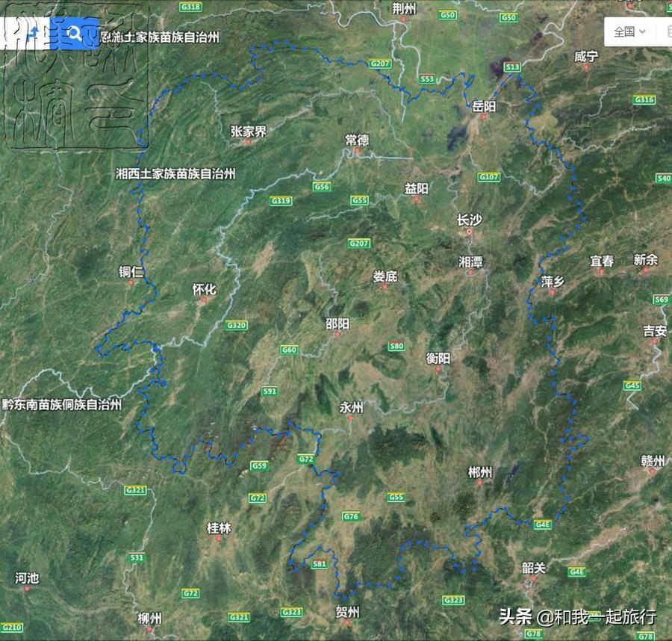Click the 桂林 city label
Viewport: 672px width, 641px height.
pyautogui.click(x=219, y=527)
